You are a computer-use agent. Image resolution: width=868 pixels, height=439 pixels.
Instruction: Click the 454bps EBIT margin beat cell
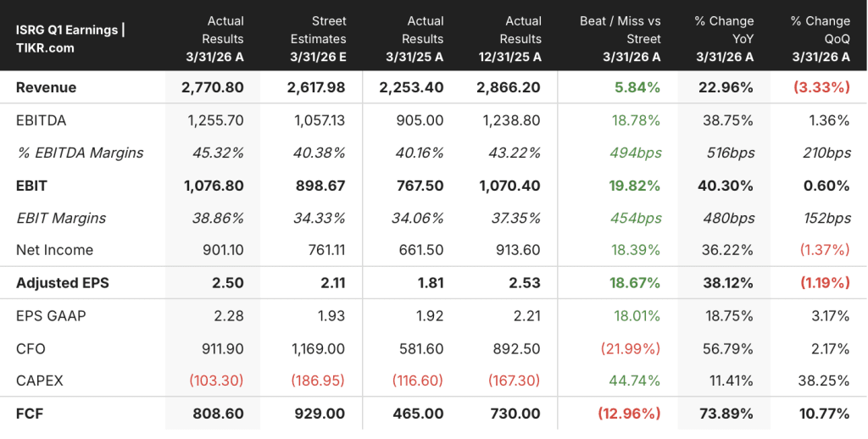(636, 218)
